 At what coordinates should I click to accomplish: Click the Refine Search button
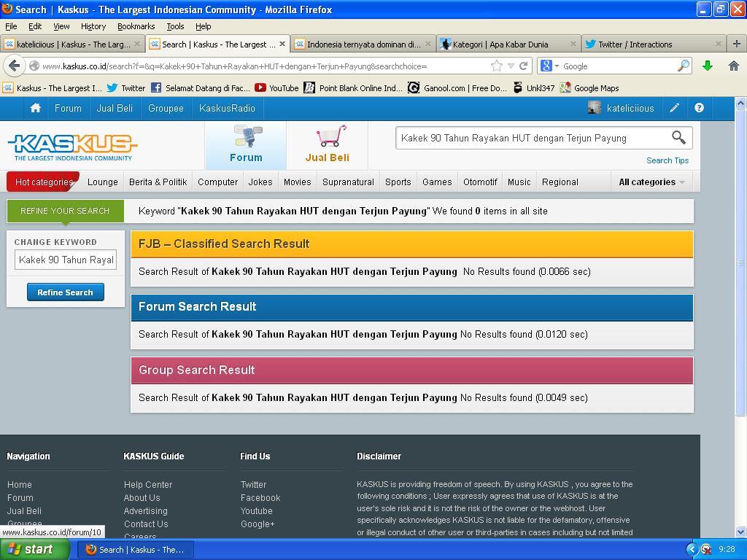point(65,292)
